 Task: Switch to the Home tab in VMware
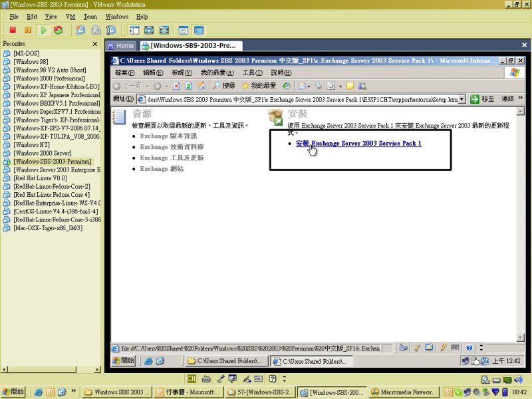tap(121, 45)
